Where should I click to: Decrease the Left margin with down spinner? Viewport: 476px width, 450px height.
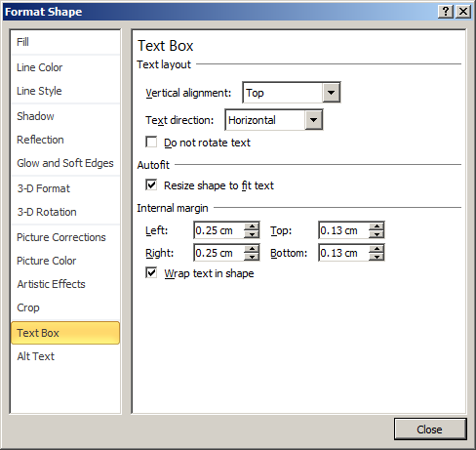252,234
